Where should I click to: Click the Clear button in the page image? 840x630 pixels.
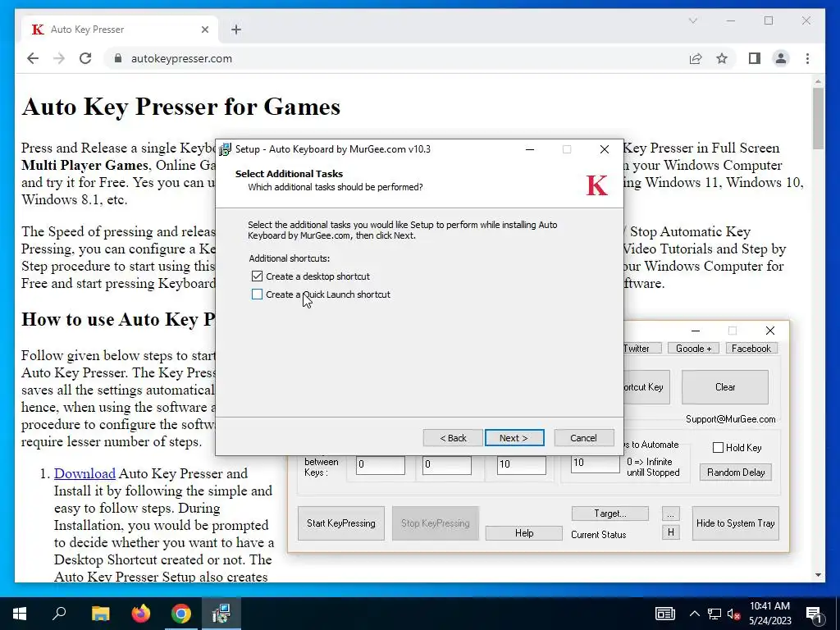pos(725,387)
